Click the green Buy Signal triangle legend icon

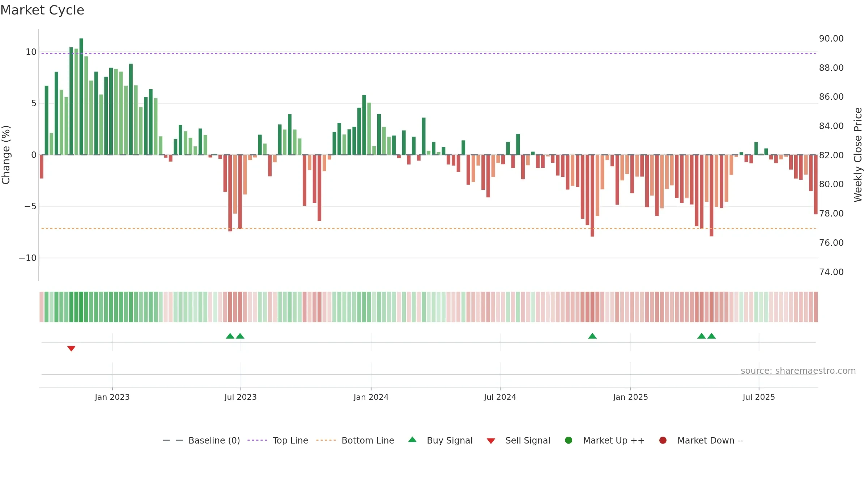point(412,440)
